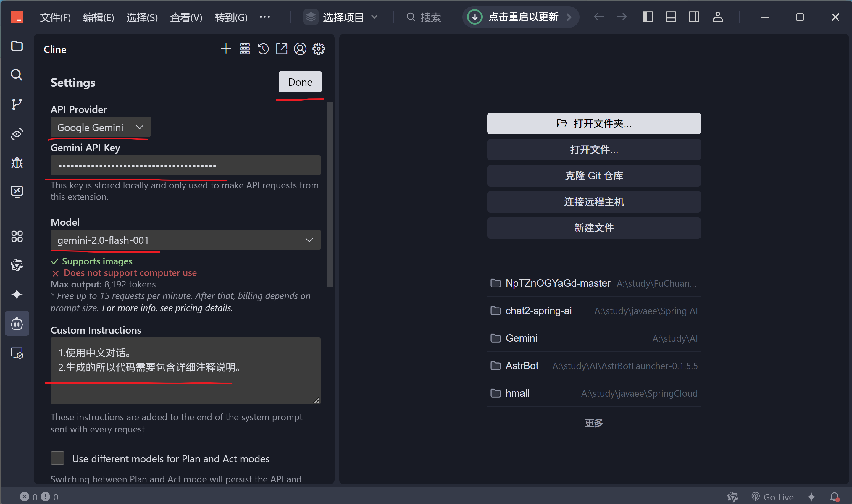Enable different models for Plan and Act
852x504 pixels.
pos(57,458)
